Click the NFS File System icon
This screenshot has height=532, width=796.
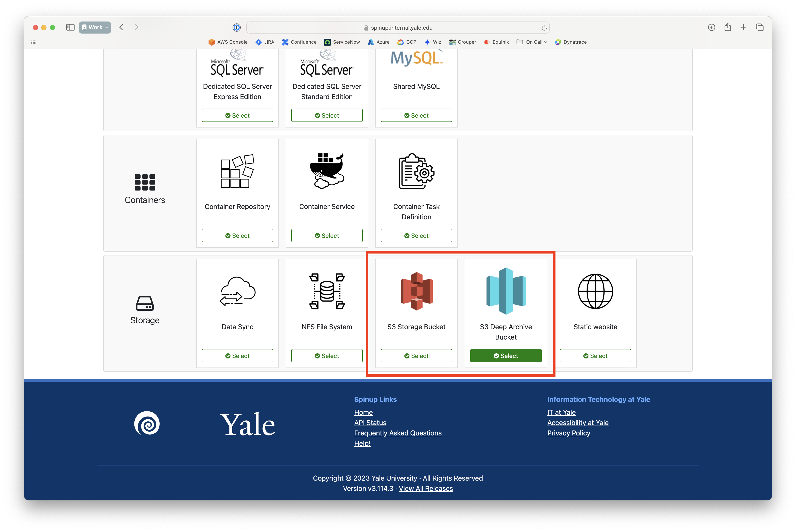point(327,291)
